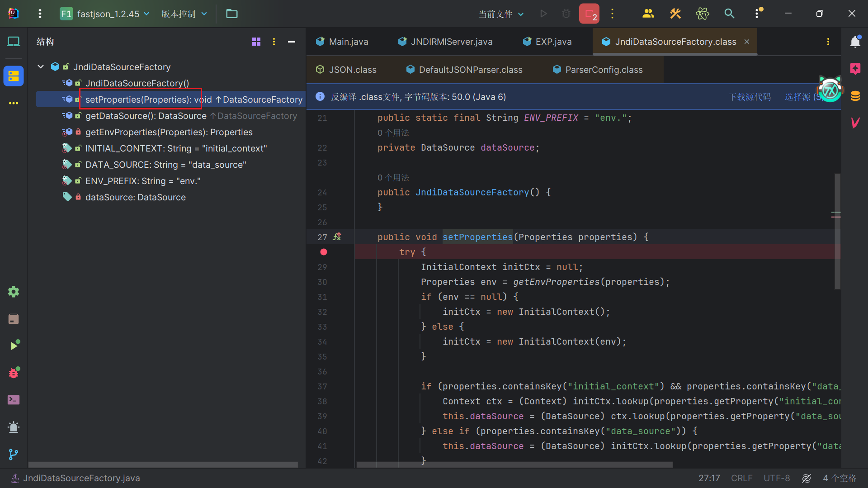Image resolution: width=868 pixels, height=488 pixels.
Task: Switch to the JNDIRMIServer.java tab
Action: pos(445,42)
